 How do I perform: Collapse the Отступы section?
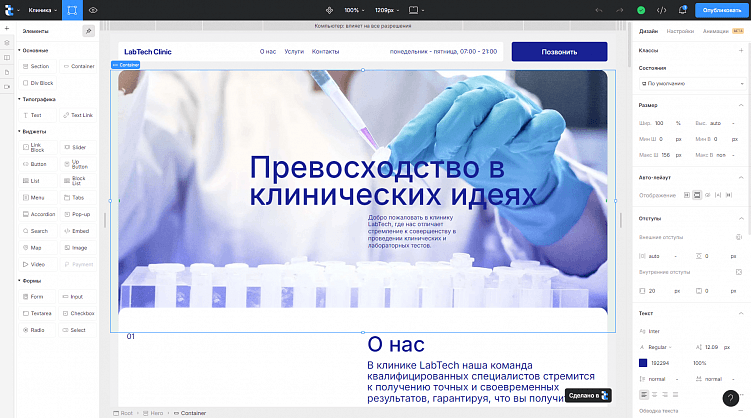point(741,218)
